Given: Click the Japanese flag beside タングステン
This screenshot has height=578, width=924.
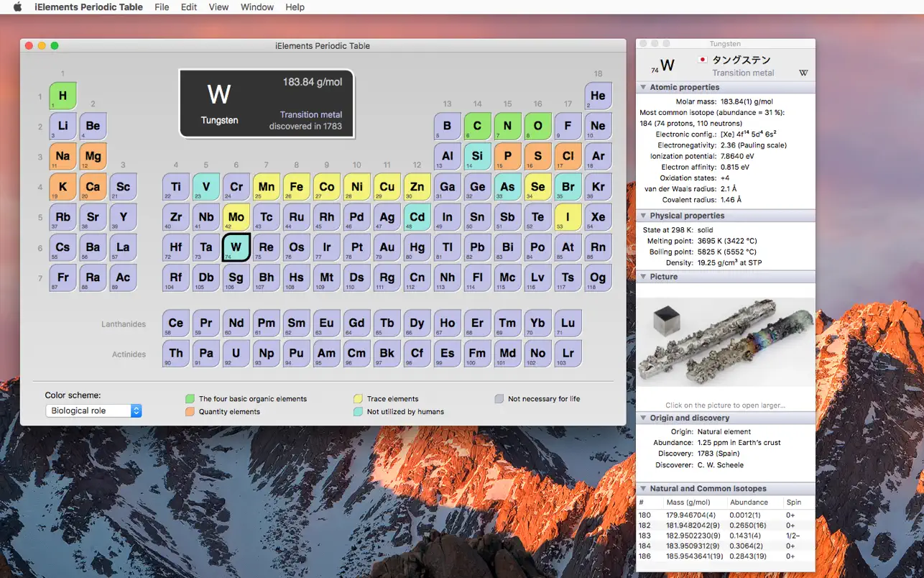Looking at the screenshot, I should (702, 60).
